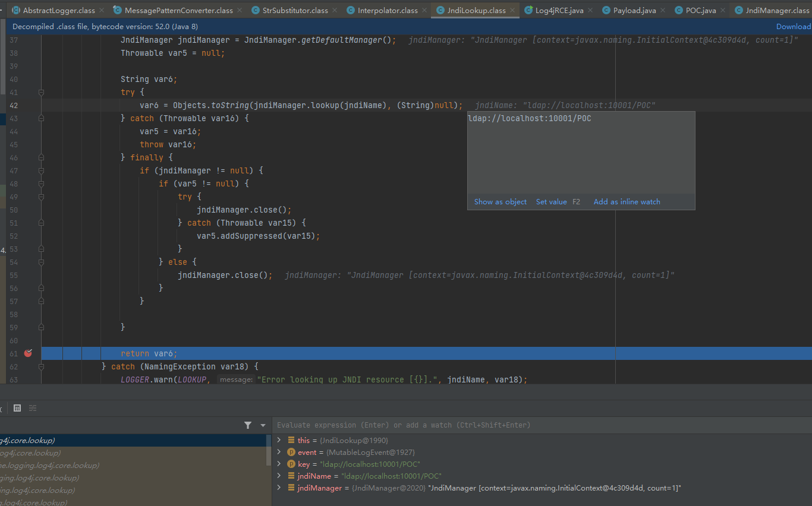The height and width of the screenshot is (506, 812).
Task: Collapse the try block fold marker on line 41
Action: click(x=41, y=92)
